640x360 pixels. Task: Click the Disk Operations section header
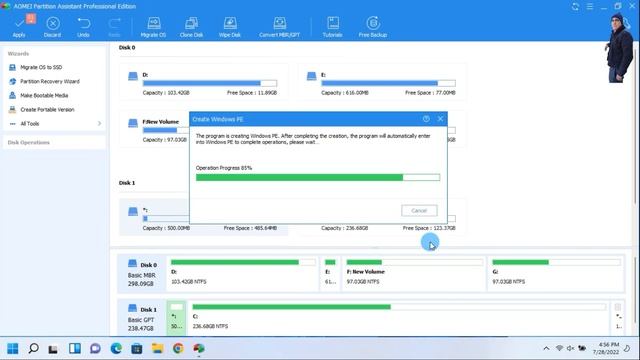(x=29, y=142)
